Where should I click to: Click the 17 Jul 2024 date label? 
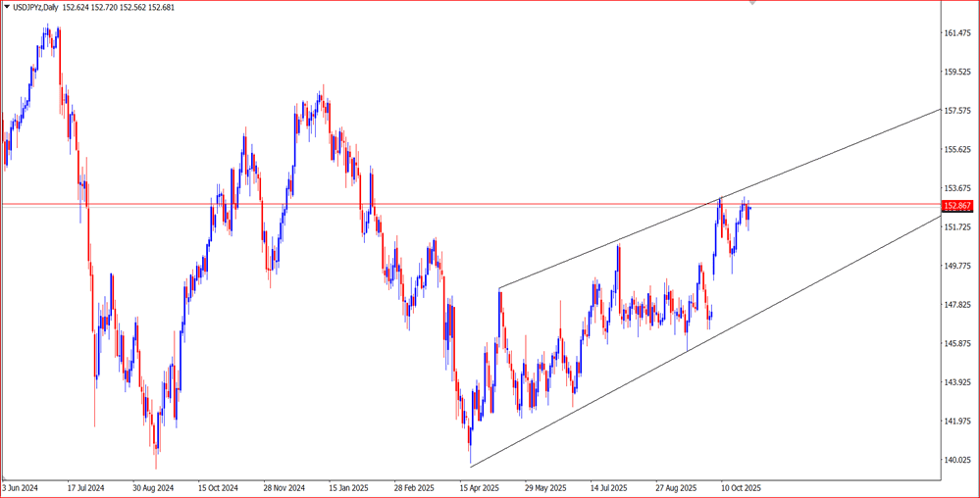point(86,487)
